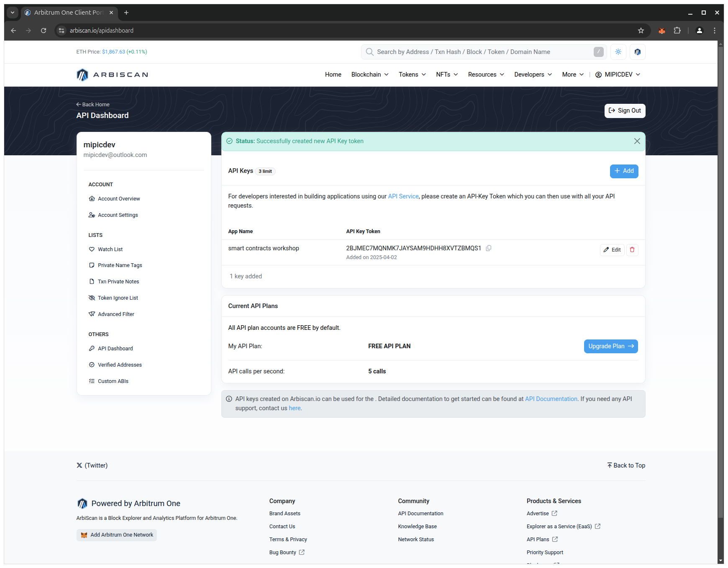
Task: Toggle the light/dark theme icon
Action: coord(618,52)
